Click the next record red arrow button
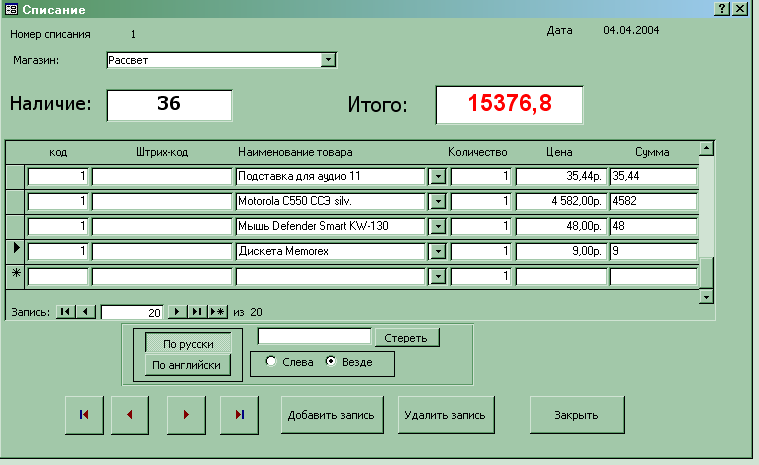This screenshot has width=759, height=465. coord(185,415)
